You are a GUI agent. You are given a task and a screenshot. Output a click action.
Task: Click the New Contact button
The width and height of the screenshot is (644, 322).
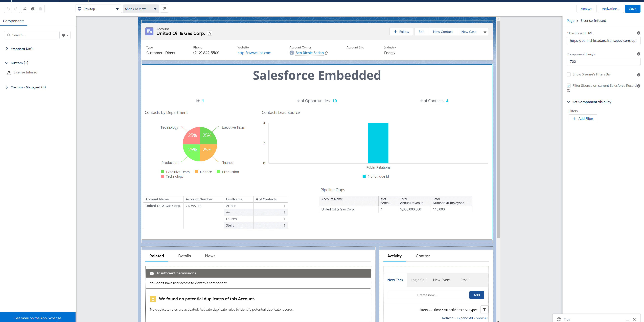[443, 32]
